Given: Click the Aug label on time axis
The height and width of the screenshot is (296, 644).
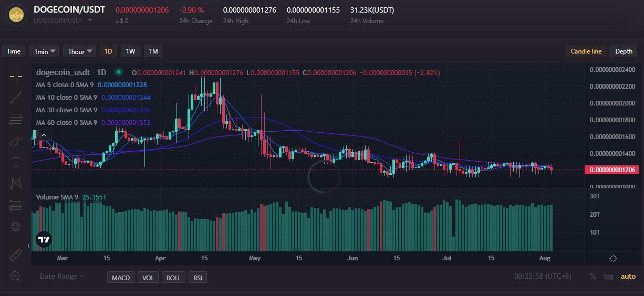Looking at the screenshot, I should point(544,258).
